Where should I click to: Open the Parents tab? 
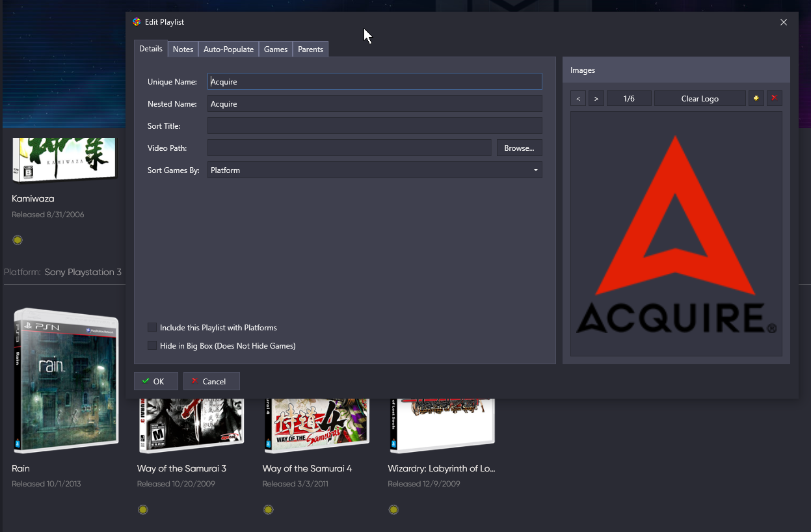310,49
